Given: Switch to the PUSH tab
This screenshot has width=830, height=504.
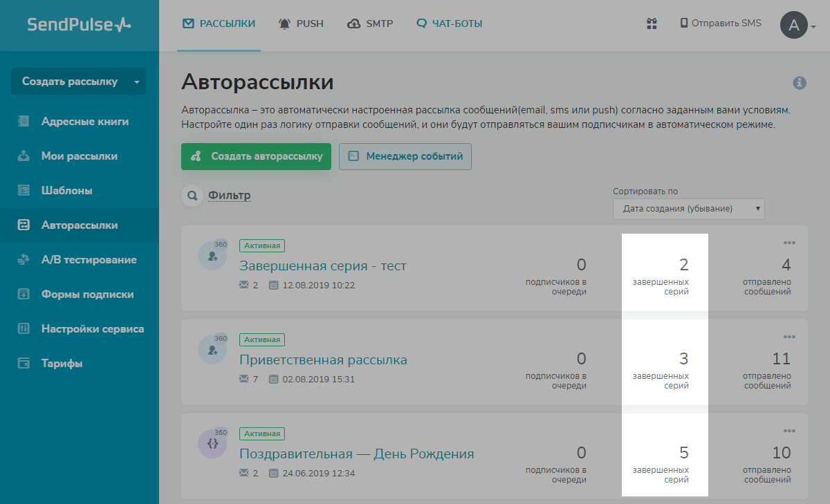Looking at the screenshot, I should (301, 24).
